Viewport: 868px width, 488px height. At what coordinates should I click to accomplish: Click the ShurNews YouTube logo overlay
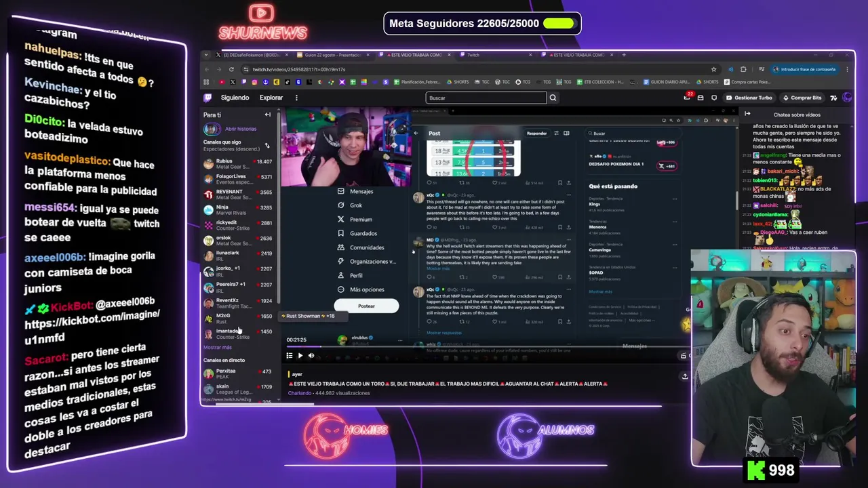[262, 22]
